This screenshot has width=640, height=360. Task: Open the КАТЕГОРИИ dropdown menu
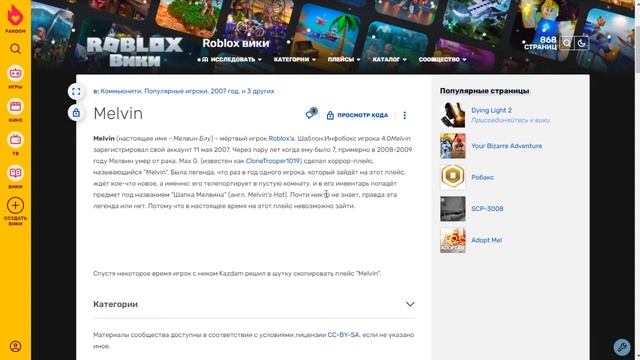(x=295, y=60)
